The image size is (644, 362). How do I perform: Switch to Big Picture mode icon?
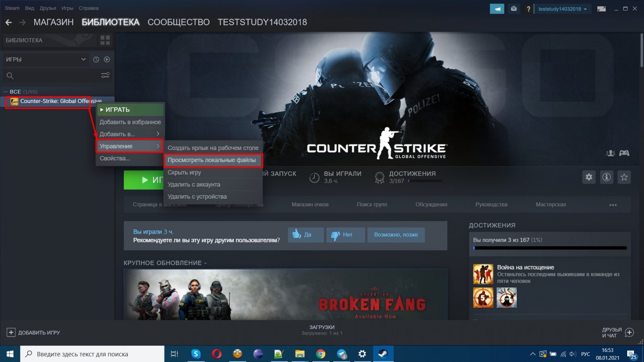click(x=601, y=9)
